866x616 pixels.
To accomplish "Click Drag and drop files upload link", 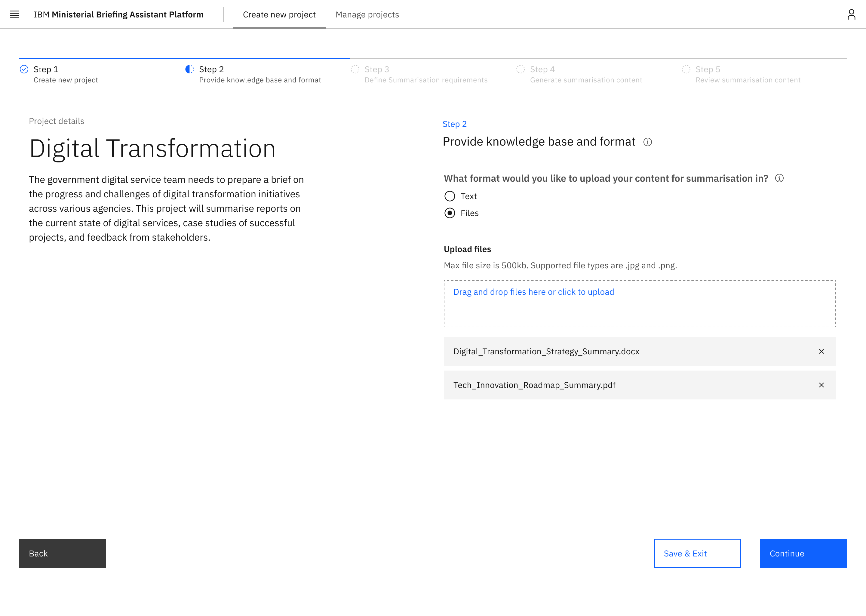I will click(533, 292).
